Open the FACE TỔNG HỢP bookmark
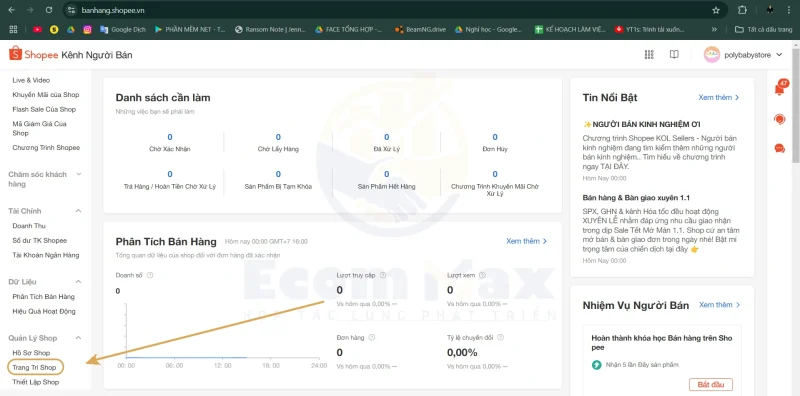The image size is (800, 396). click(x=349, y=30)
